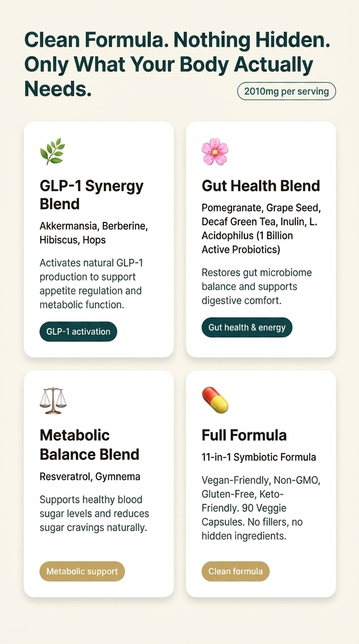359x644 pixels.
Task: Click the balance scales icon
Action: click(x=53, y=400)
